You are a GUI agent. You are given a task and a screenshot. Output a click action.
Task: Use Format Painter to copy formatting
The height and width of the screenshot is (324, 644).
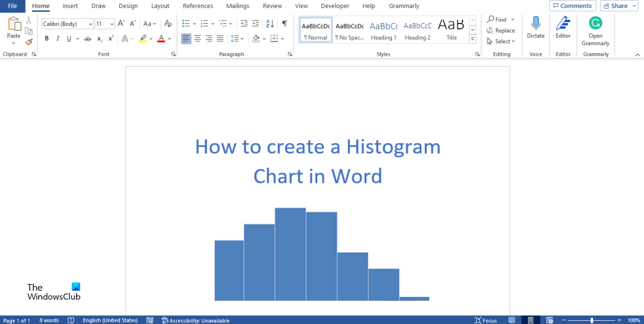coord(28,42)
